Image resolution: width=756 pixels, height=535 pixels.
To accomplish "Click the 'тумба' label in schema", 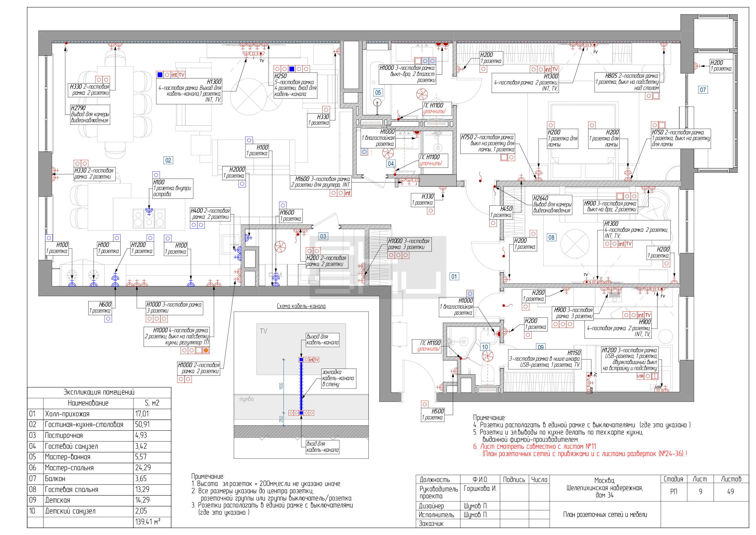I will [x=246, y=399].
